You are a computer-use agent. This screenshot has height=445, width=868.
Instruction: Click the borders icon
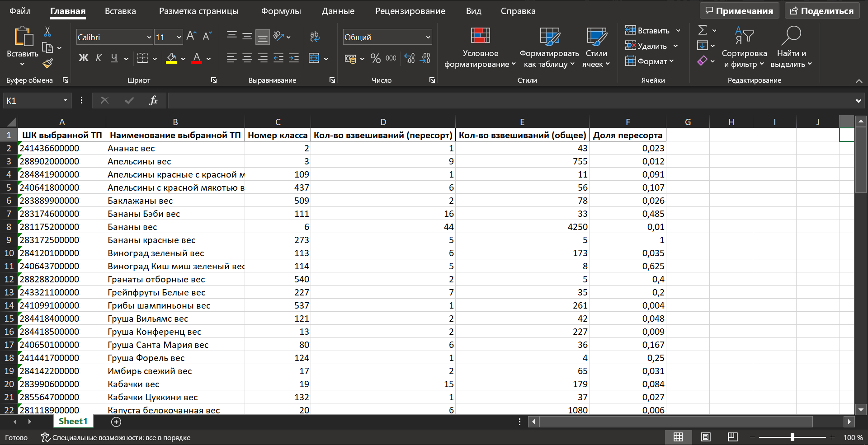(x=142, y=58)
